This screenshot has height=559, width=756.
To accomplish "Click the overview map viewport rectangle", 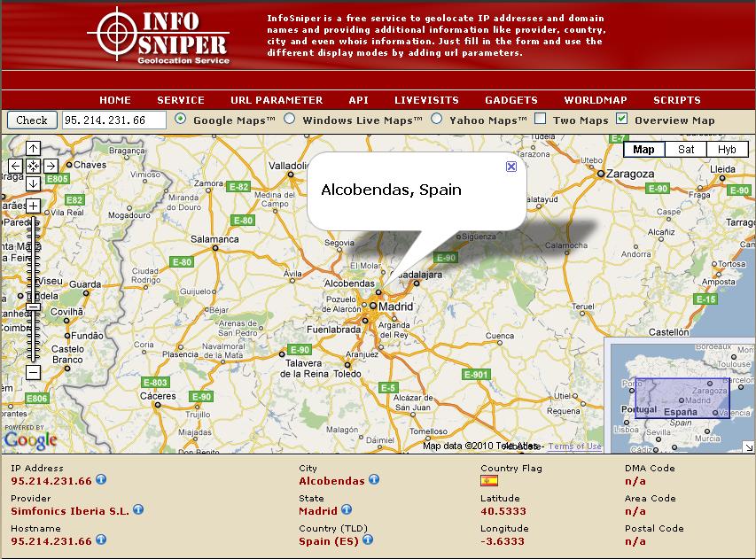I will pyautogui.click(x=682, y=398).
